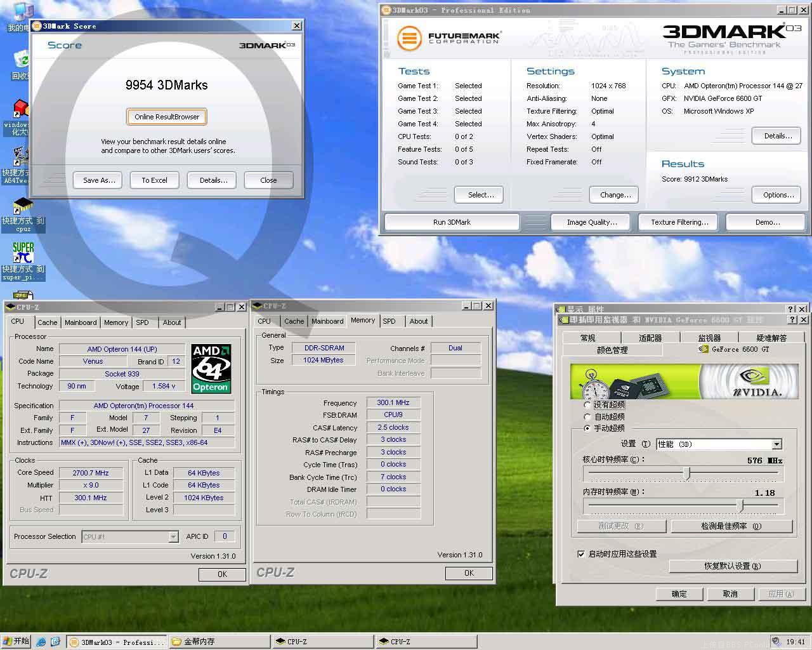Click Options... under Results

pos(777,195)
